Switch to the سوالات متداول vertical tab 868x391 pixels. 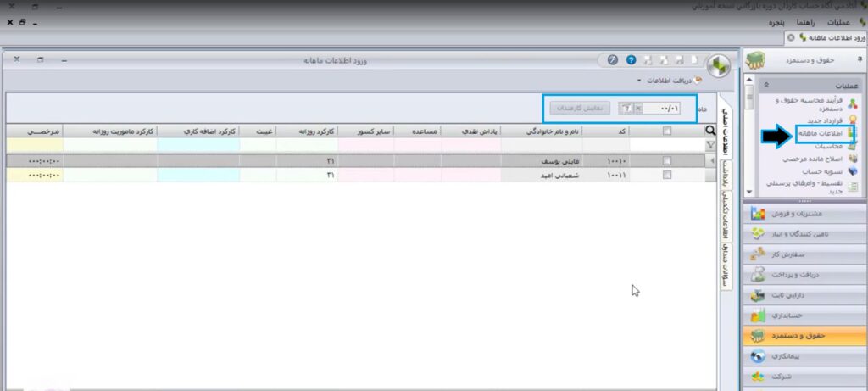pos(726,265)
